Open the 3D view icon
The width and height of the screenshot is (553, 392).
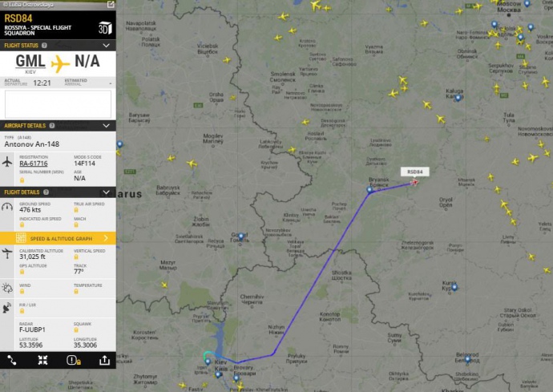tap(105, 28)
